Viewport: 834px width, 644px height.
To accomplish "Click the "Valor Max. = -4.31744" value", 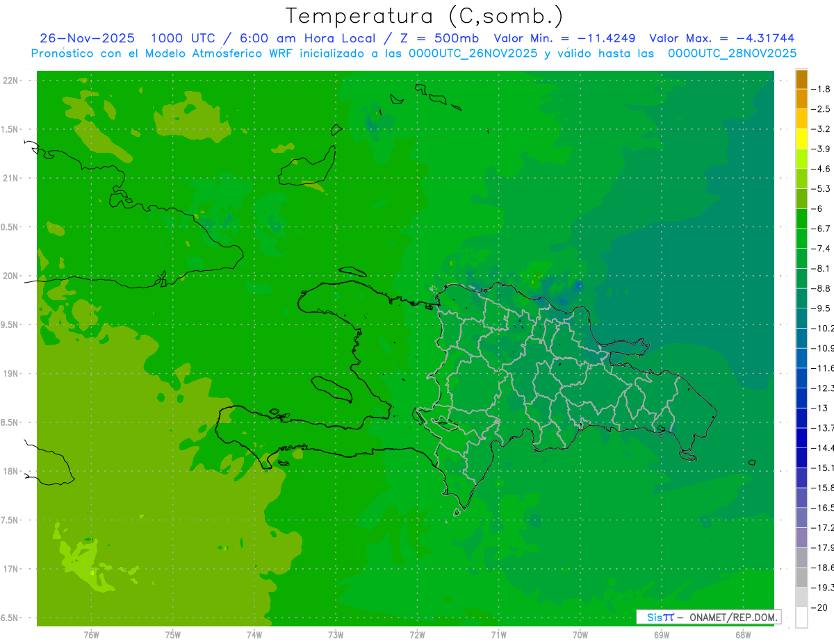I will pyautogui.click(x=721, y=38).
